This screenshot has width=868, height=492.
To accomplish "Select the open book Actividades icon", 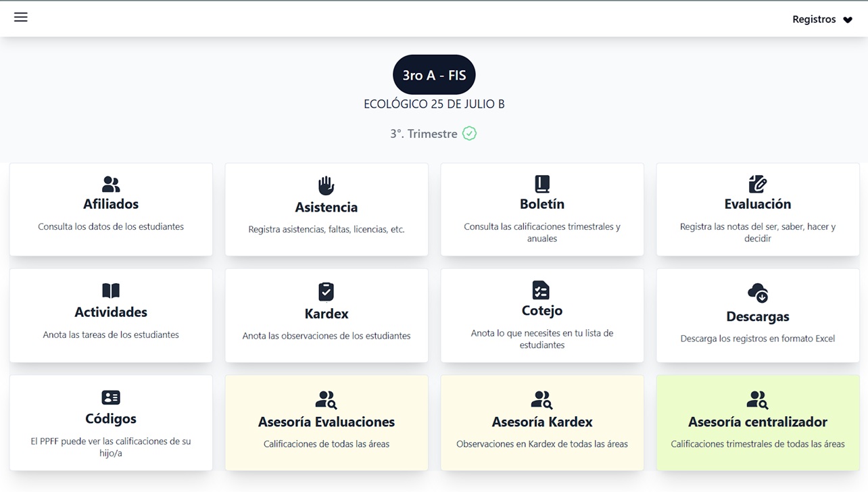I will click(x=110, y=291).
